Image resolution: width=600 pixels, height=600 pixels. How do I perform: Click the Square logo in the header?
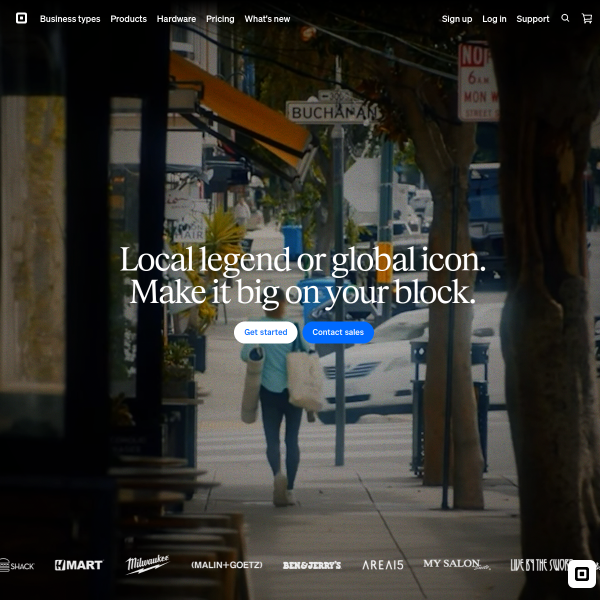tap(21, 18)
